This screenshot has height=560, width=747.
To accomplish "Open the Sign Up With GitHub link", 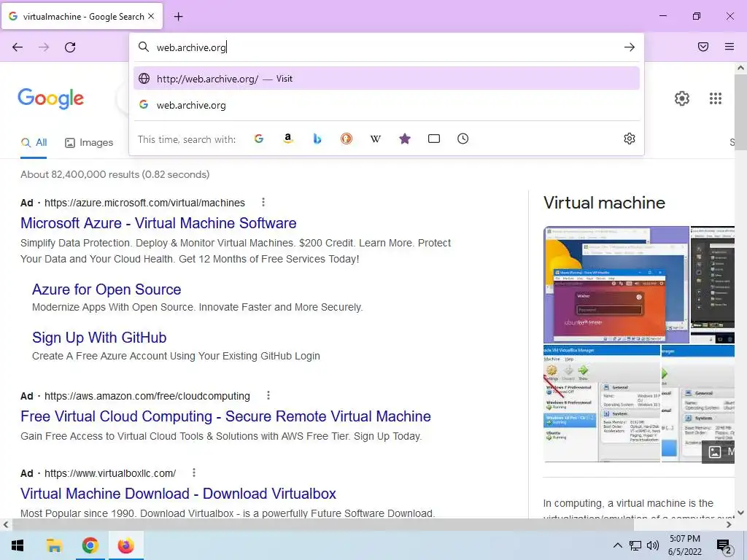I will click(x=99, y=338).
